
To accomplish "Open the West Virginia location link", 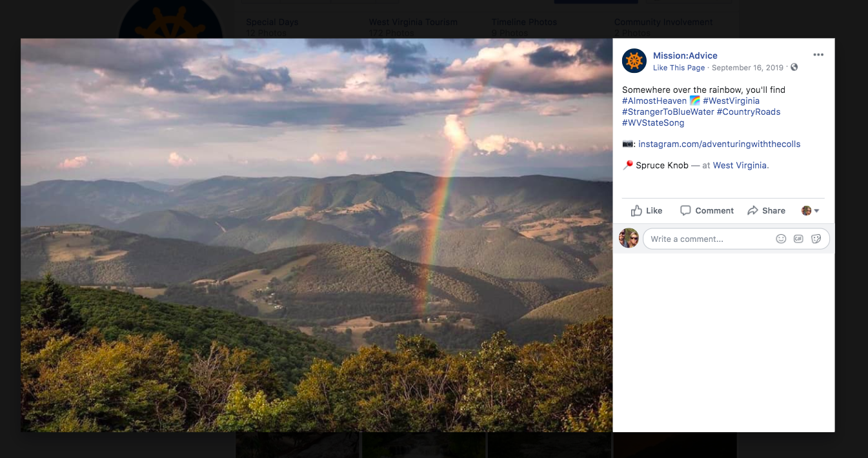I will click(x=740, y=165).
